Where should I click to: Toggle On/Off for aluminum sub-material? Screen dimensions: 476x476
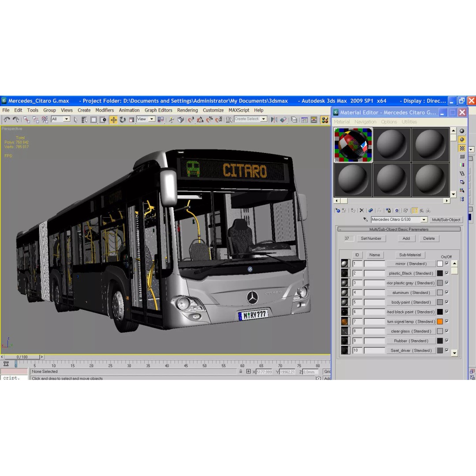tap(446, 292)
